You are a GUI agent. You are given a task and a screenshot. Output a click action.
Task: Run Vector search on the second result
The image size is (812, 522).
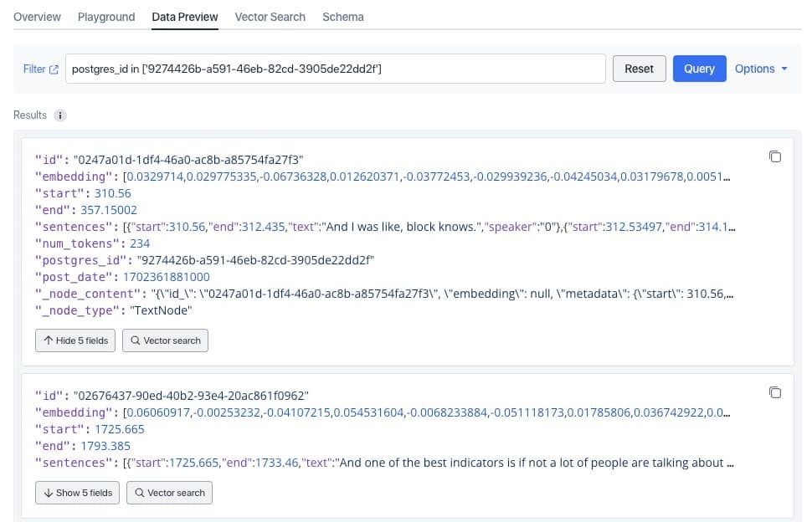(x=169, y=493)
